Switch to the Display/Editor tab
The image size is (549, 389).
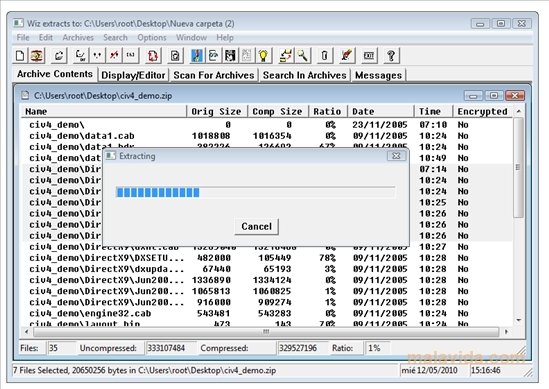pos(133,75)
